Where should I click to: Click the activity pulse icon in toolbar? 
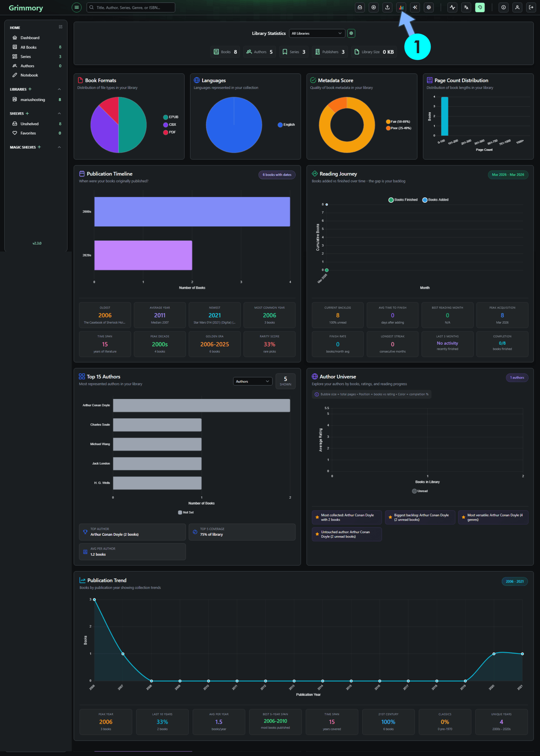(x=452, y=7)
